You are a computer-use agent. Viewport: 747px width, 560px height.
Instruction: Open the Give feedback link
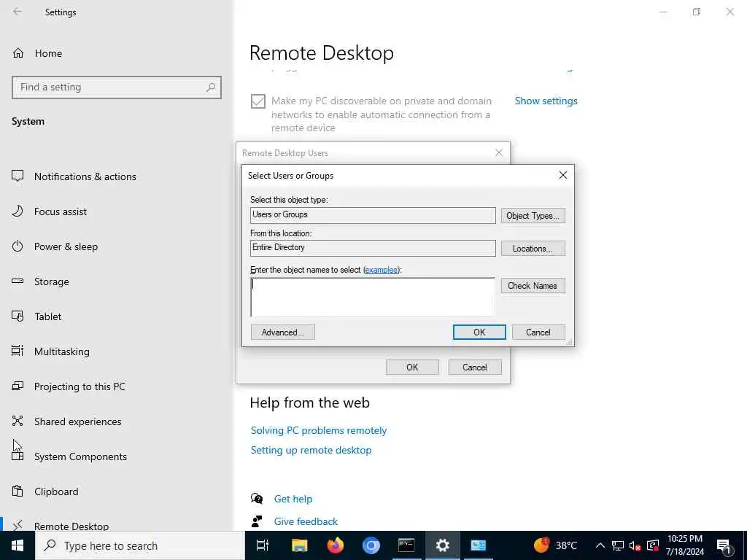pyautogui.click(x=306, y=521)
